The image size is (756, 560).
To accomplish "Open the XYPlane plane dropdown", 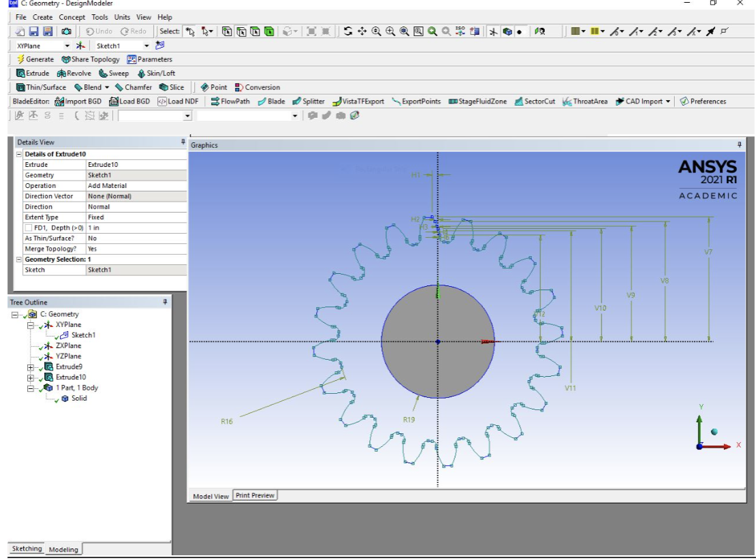I will 67,46.
